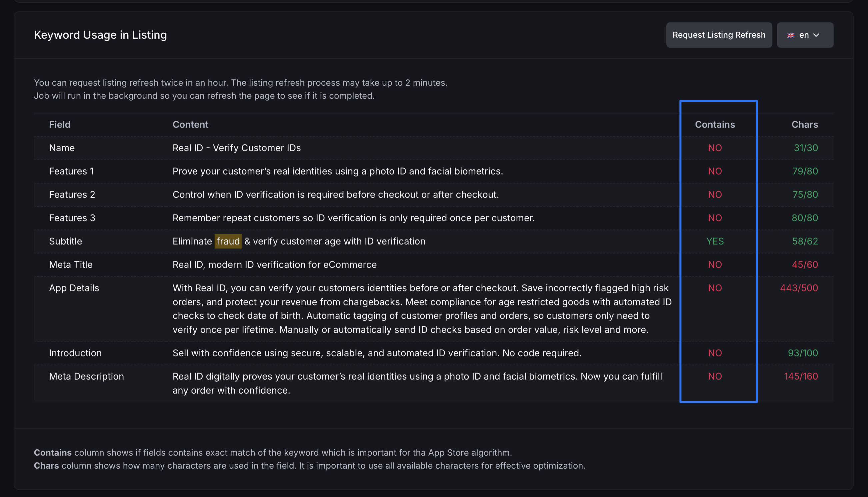Click the Introduction row content text

coord(377,353)
